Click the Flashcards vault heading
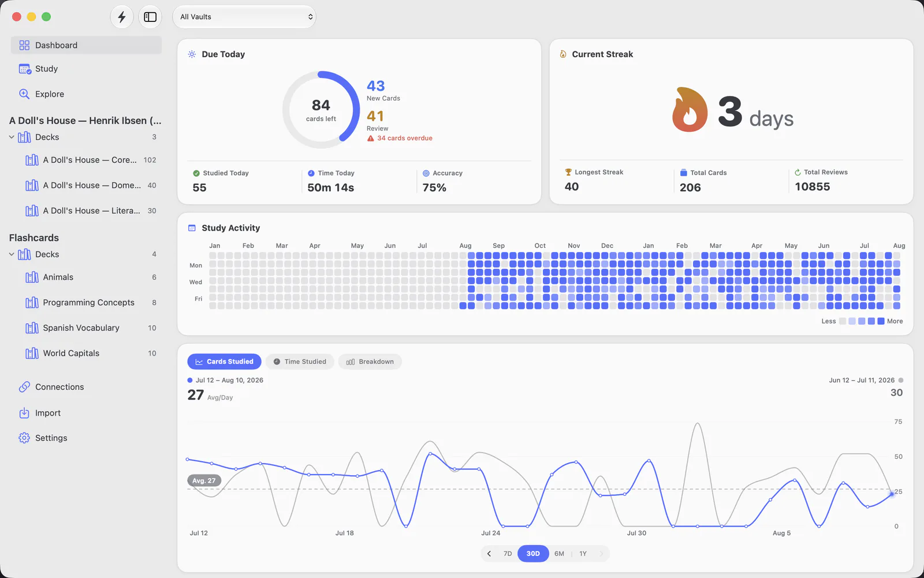924x578 pixels. coord(34,238)
